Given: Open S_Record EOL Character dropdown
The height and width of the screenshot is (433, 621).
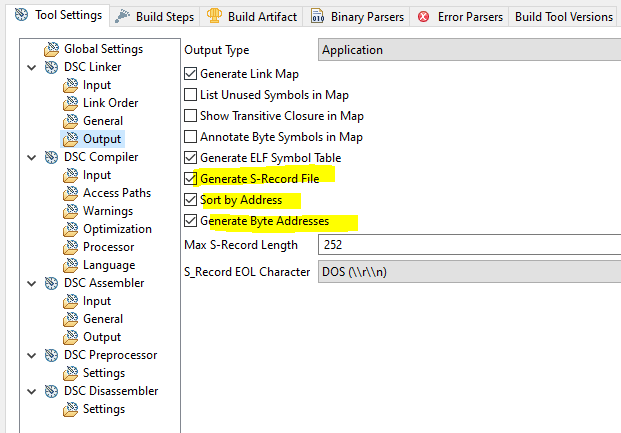Looking at the screenshot, I should click(x=469, y=271).
